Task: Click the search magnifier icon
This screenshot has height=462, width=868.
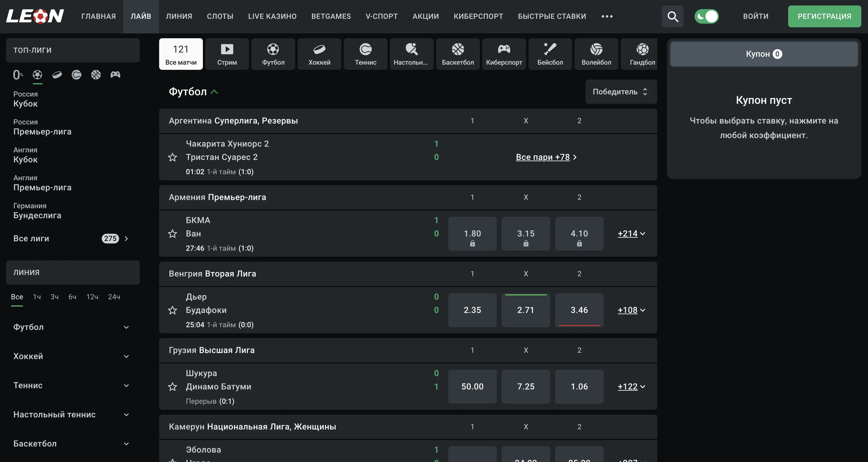Action: [x=673, y=16]
